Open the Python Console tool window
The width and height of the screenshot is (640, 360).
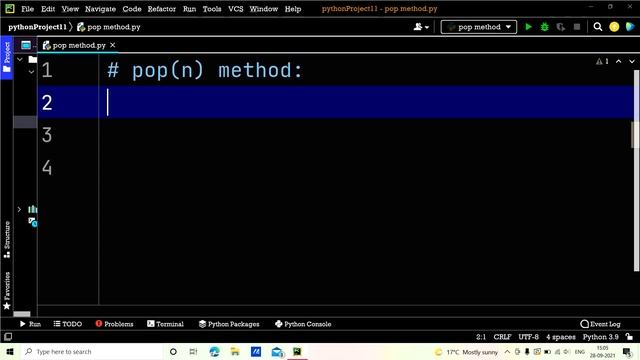pyautogui.click(x=303, y=324)
